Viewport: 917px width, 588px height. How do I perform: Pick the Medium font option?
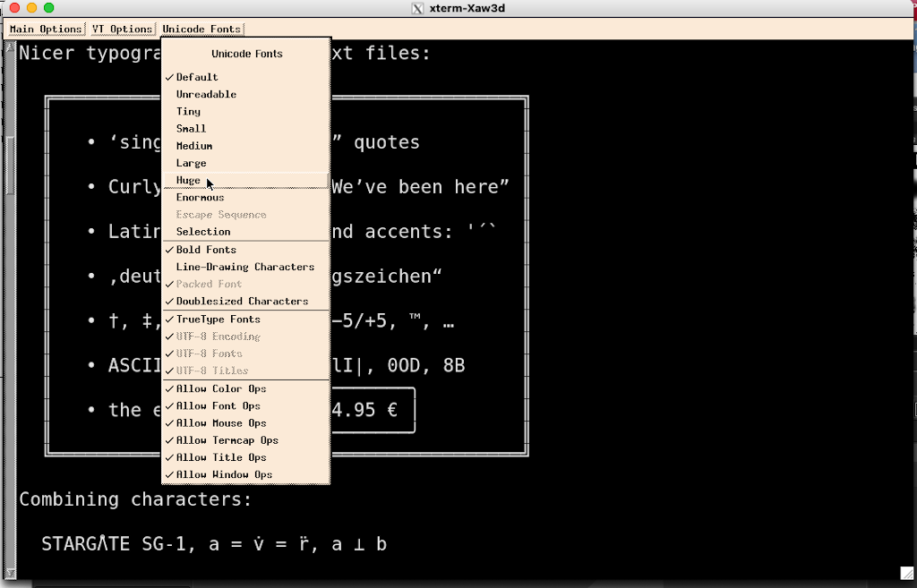click(x=194, y=146)
